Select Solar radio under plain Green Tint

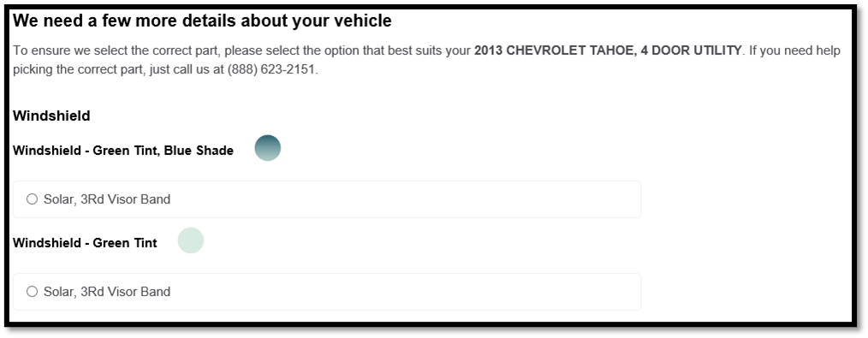click(33, 292)
